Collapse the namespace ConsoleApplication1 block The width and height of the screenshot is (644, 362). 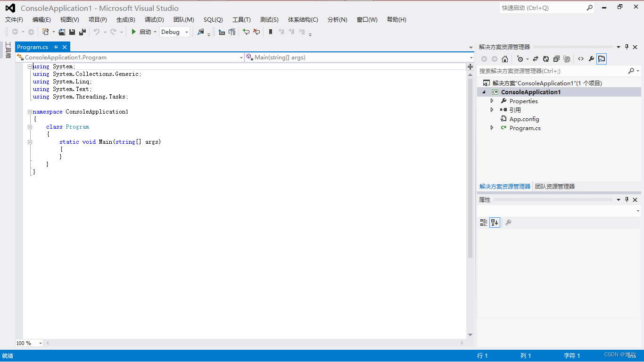coord(30,112)
